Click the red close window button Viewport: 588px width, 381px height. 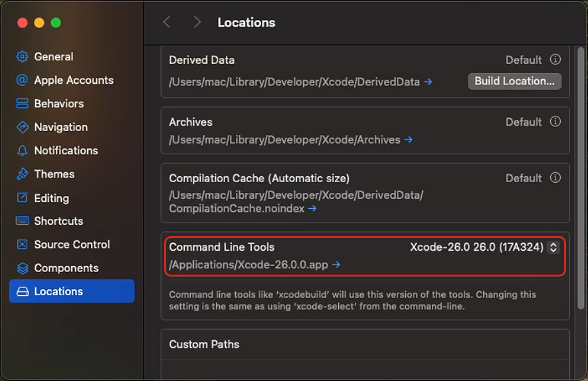click(x=23, y=23)
